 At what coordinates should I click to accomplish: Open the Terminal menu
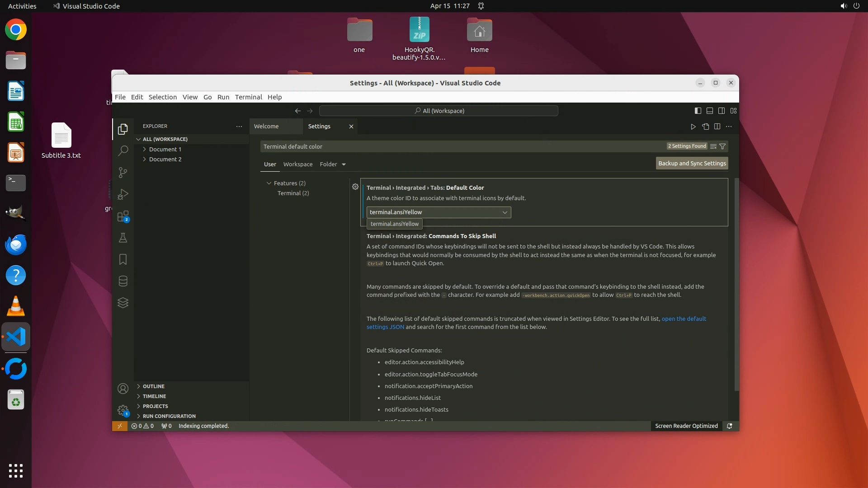tap(248, 97)
